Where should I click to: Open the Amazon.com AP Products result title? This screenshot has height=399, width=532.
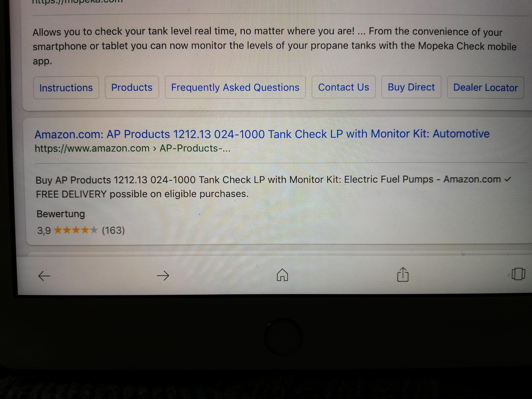coord(262,134)
